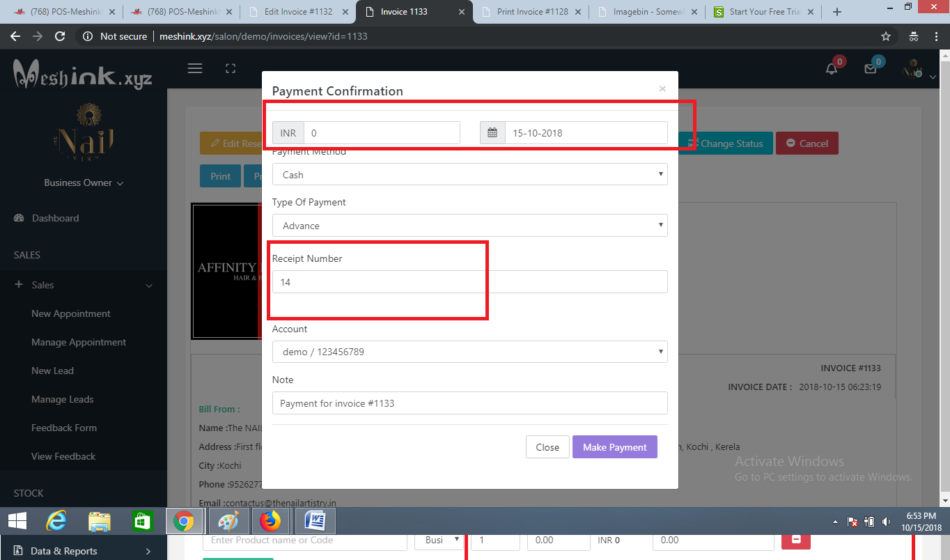This screenshot has height=560, width=950.
Task: Open Feedback Form in sidebar
Action: pos(64,428)
